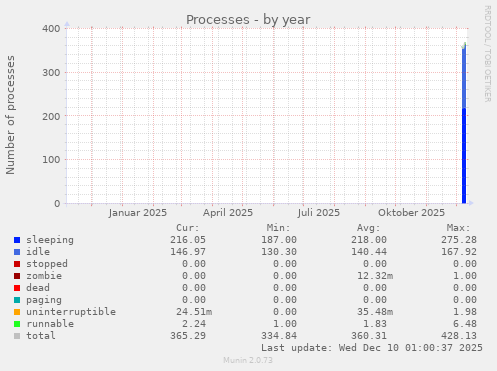Click the 300 y-axis tick label
The height and width of the screenshot is (371, 497).
click(51, 72)
